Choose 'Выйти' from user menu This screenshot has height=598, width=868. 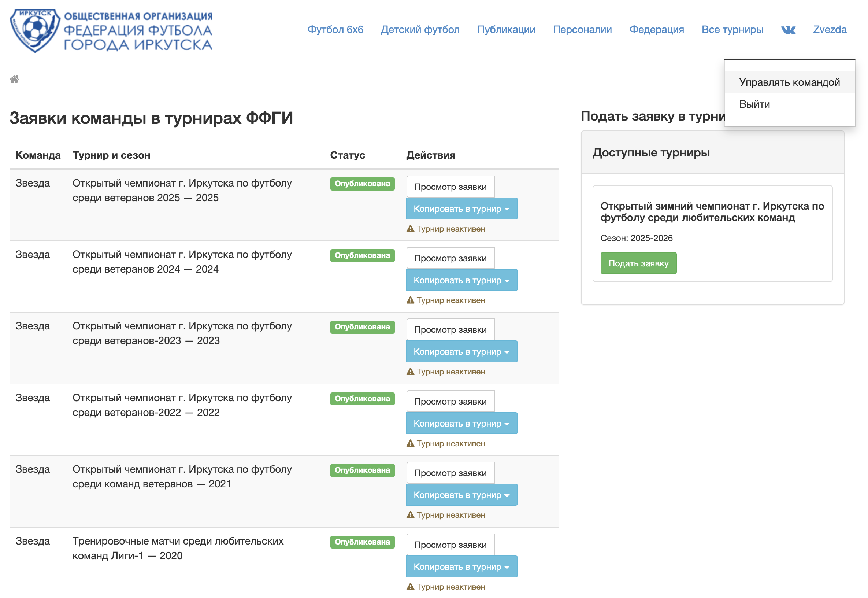point(754,104)
